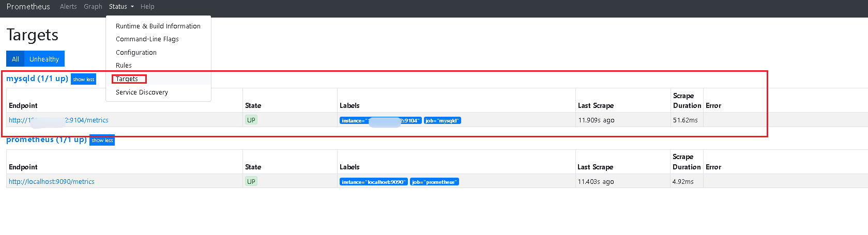
Task: Open the Alerts page
Action: pos(68,7)
